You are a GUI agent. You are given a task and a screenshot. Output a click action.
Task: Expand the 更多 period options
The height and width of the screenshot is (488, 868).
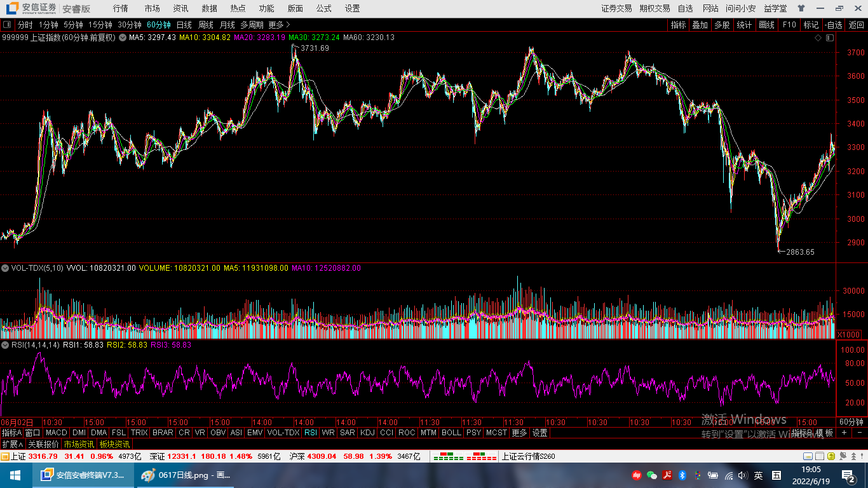279,25
